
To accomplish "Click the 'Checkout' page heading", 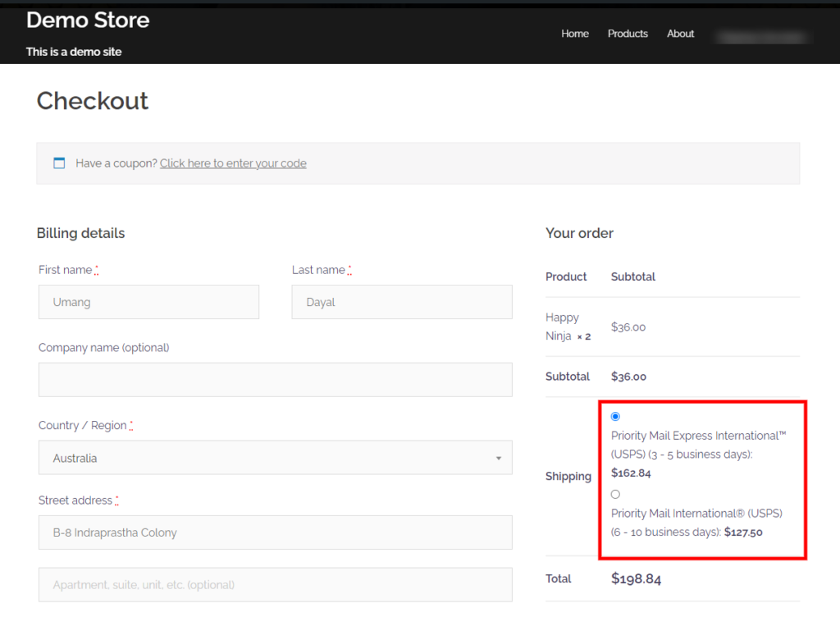I will pos(92,101).
